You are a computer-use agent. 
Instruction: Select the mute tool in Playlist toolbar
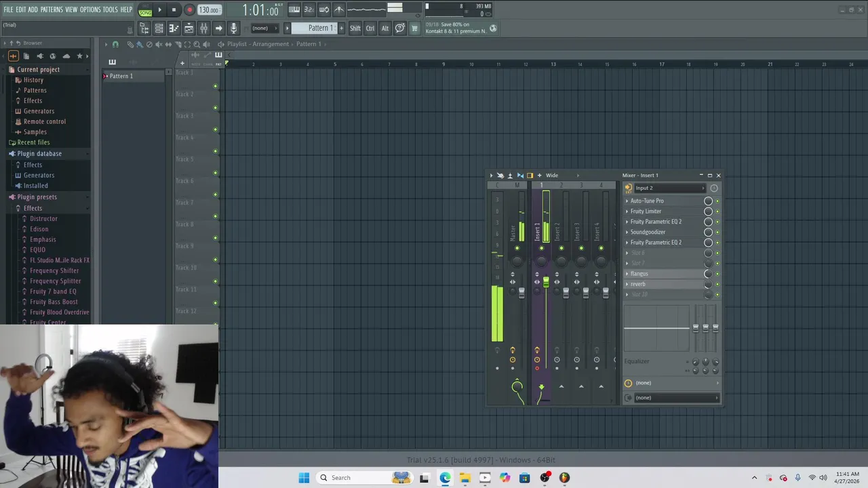pyautogui.click(x=159, y=44)
